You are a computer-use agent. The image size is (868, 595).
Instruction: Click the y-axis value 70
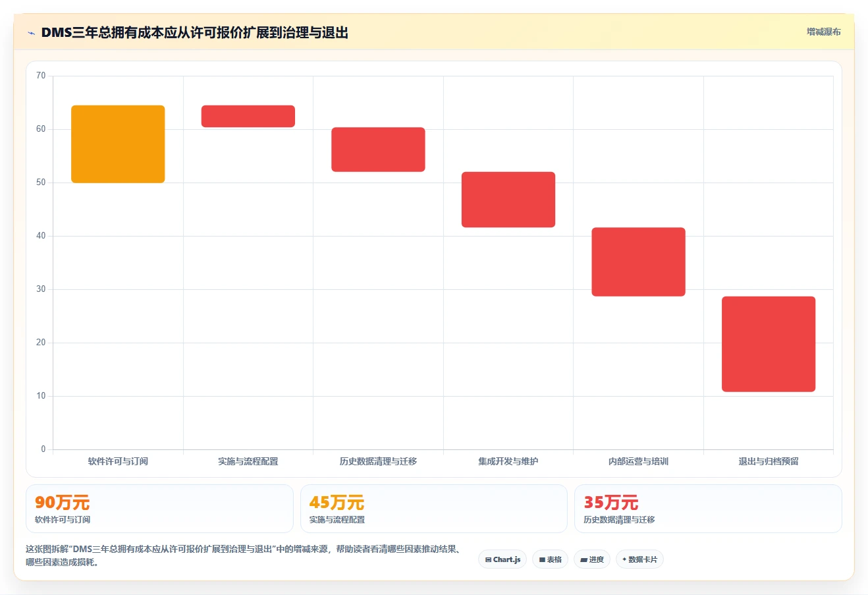click(x=41, y=76)
